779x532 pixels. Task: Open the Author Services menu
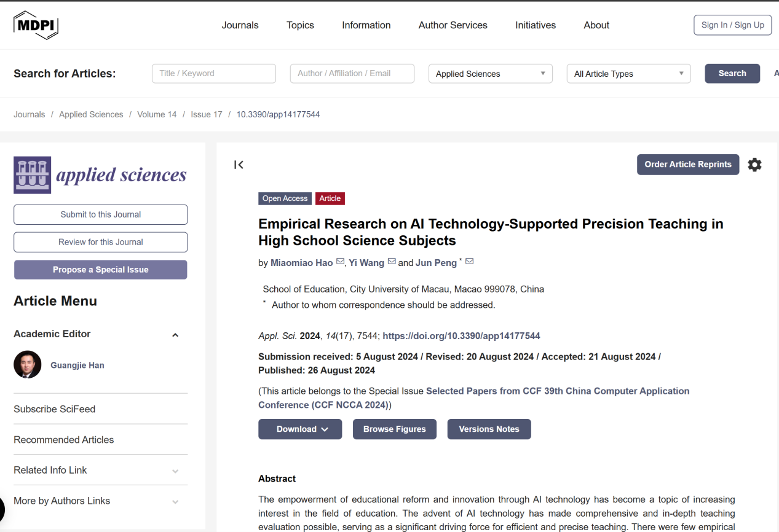[453, 25]
